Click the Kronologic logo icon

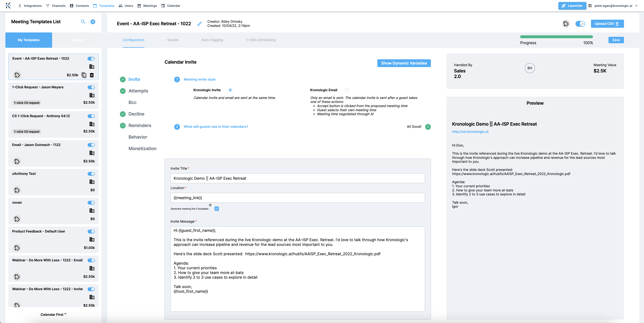coord(8,6)
